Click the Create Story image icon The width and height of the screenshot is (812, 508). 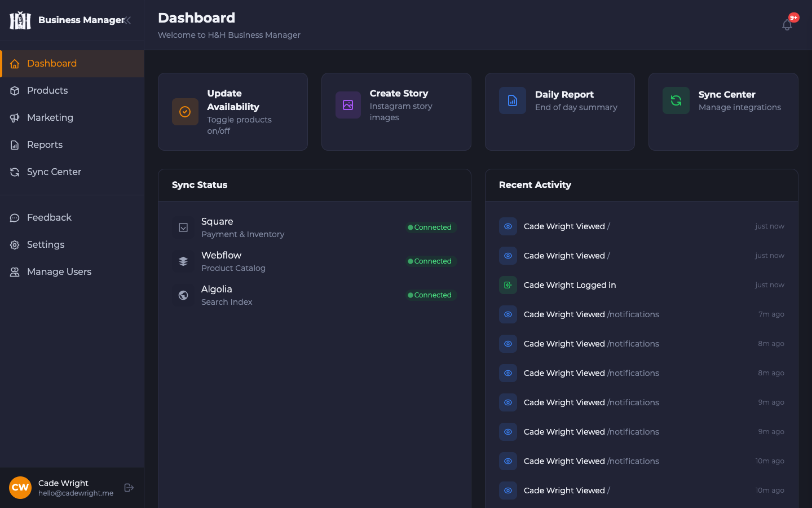point(348,105)
